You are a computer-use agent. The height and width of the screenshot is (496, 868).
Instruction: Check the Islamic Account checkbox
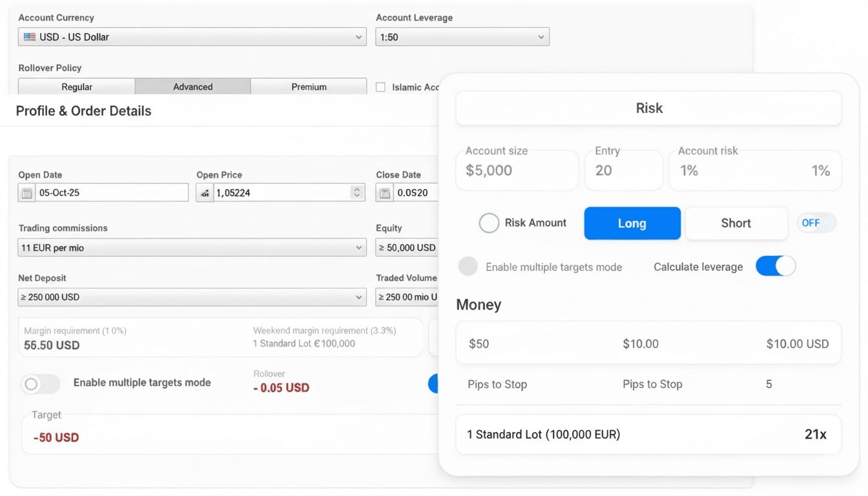coord(380,87)
